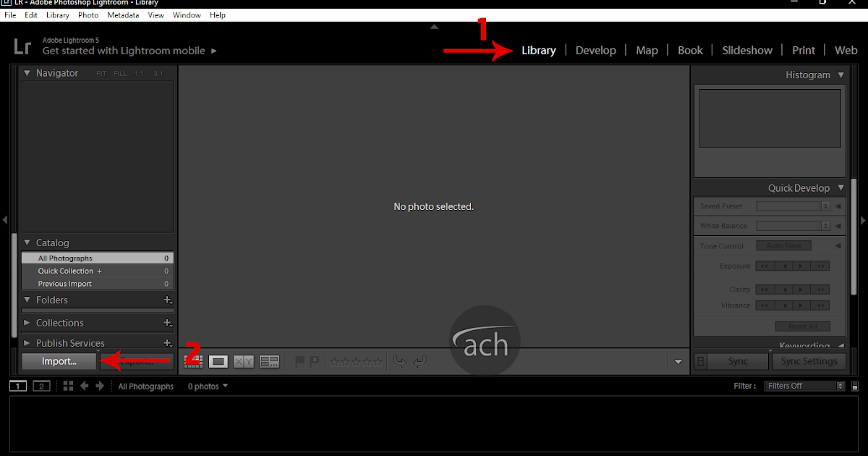Increase Exposure by large step
Viewport: 868px width, 456px height.
(820, 266)
